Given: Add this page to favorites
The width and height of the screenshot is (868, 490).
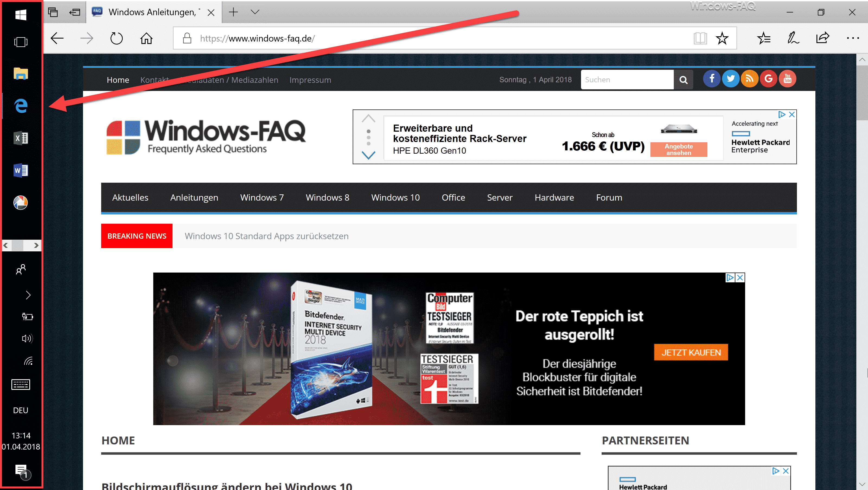Looking at the screenshot, I should (x=722, y=39).
